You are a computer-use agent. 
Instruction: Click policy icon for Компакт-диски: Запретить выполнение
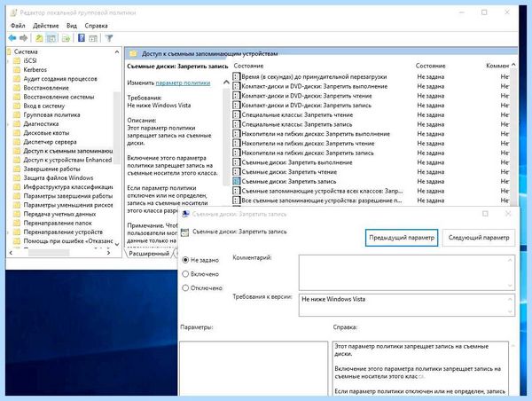pos(237,86)
